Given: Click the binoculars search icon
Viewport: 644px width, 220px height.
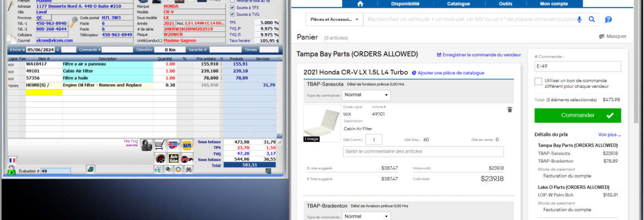Looking at the screenshot, I should [x=189, y=169].
